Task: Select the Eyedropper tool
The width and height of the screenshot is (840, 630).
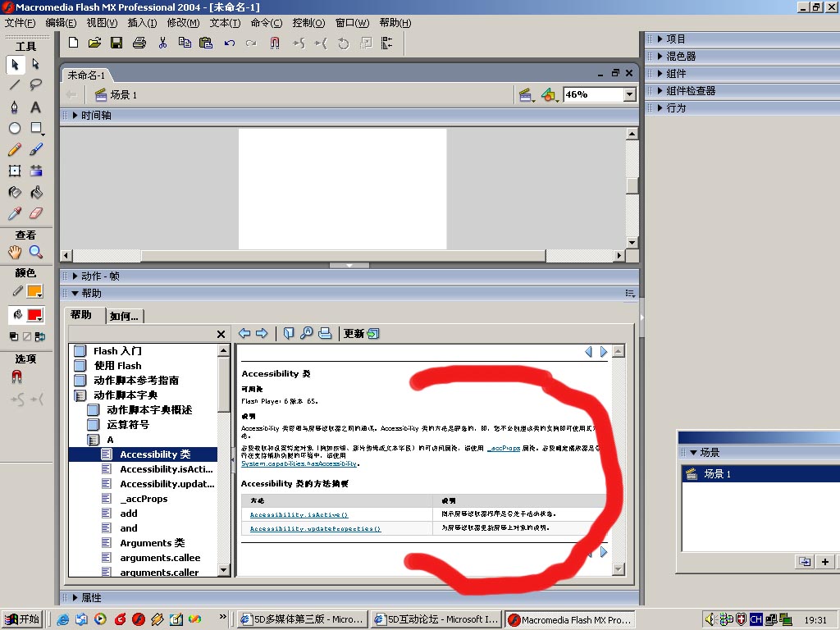Action: 15,214
